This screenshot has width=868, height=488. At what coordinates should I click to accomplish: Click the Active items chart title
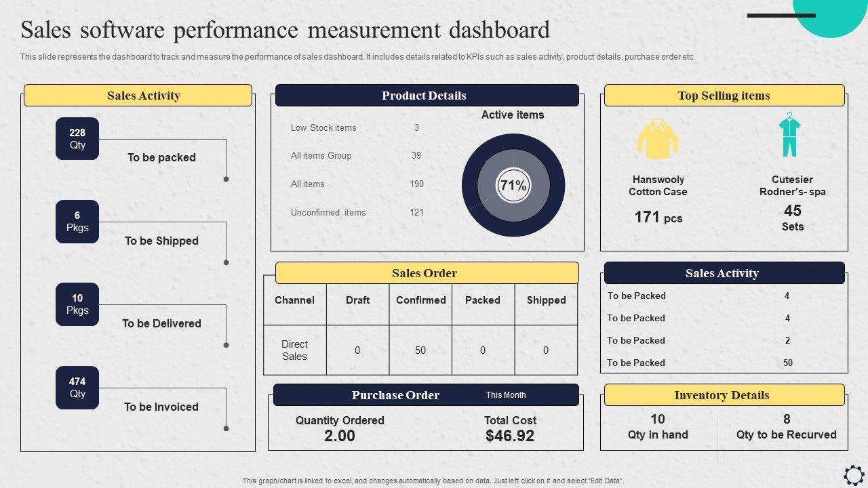(513, 115)
